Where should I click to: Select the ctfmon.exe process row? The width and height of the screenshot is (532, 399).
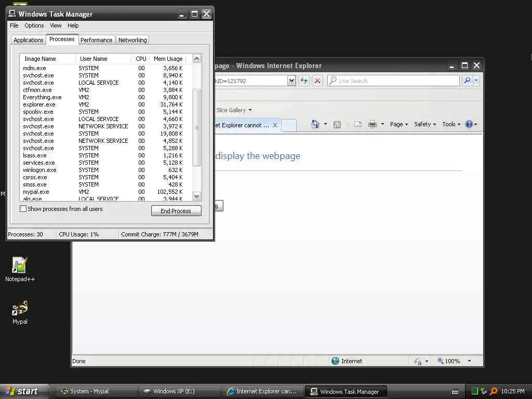(106, 90)
